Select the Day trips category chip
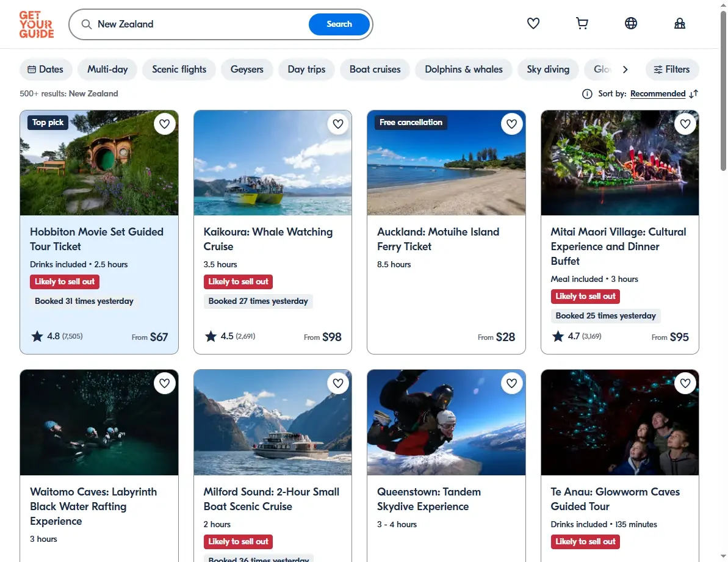Image resolution: width=728 pixels, height=562 pixels. (306, 70)
